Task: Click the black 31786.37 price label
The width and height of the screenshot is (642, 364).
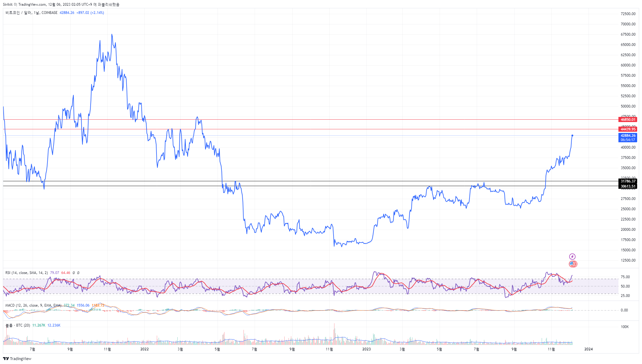Action: pos(628,181)
